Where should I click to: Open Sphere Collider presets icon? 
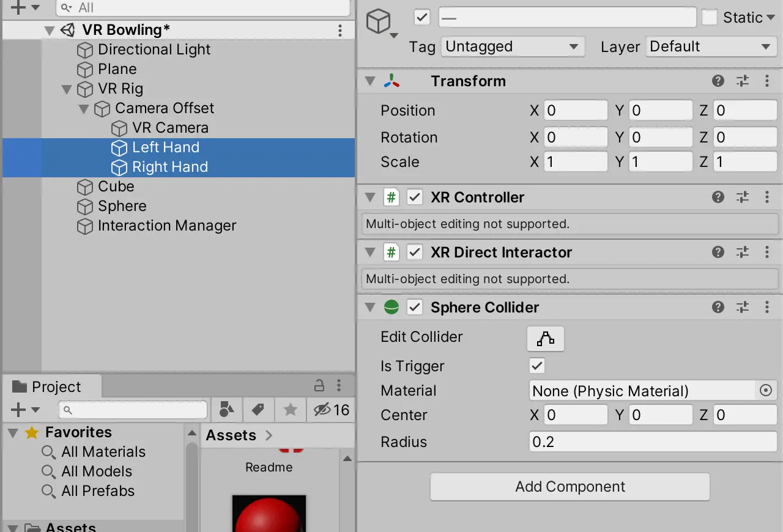point(743,308)
